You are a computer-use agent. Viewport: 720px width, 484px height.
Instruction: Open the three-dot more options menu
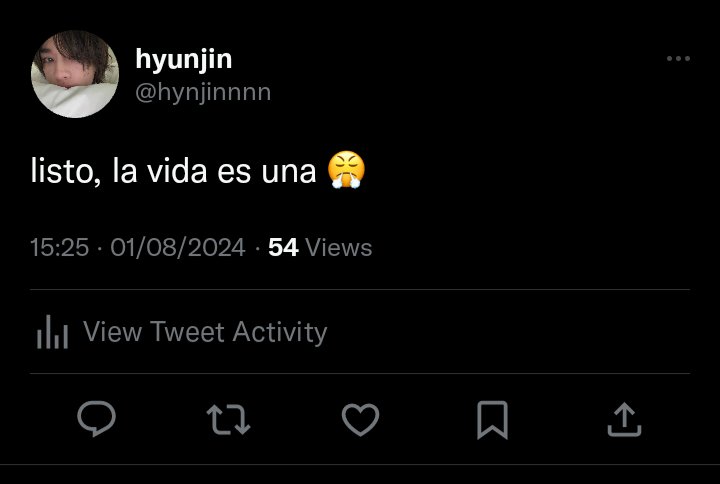pyautogui.click(x=678, y=58)
